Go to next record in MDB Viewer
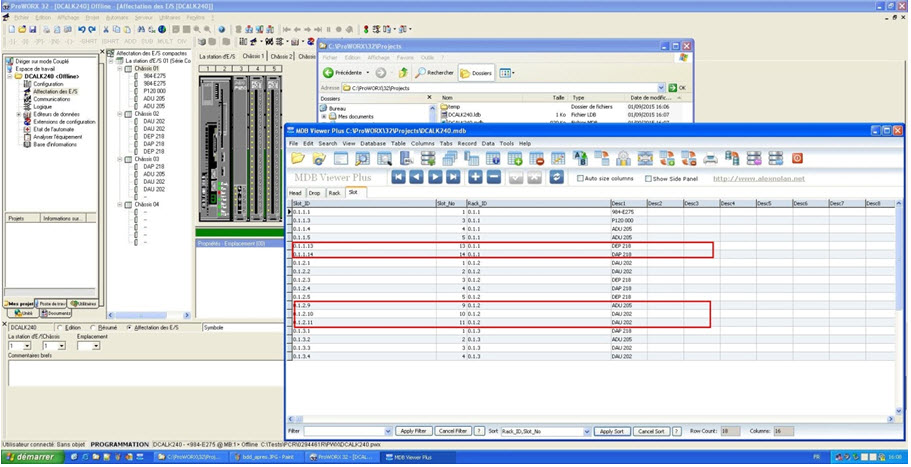Viewport: 911px width, 467px height. click(x=435, y=177)
